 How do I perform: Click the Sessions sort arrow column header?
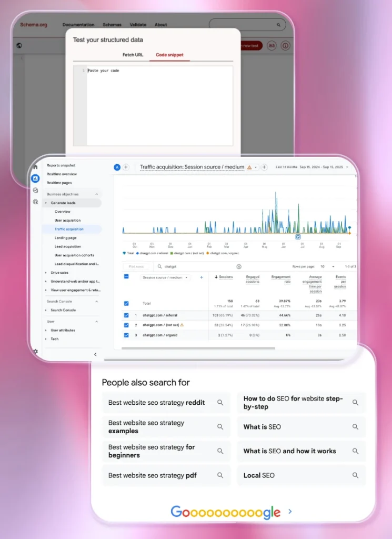tap(224, 277)
